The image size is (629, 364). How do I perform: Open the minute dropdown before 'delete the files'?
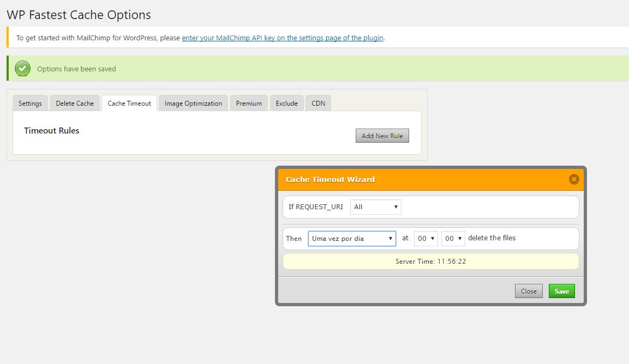pos(453,239)
